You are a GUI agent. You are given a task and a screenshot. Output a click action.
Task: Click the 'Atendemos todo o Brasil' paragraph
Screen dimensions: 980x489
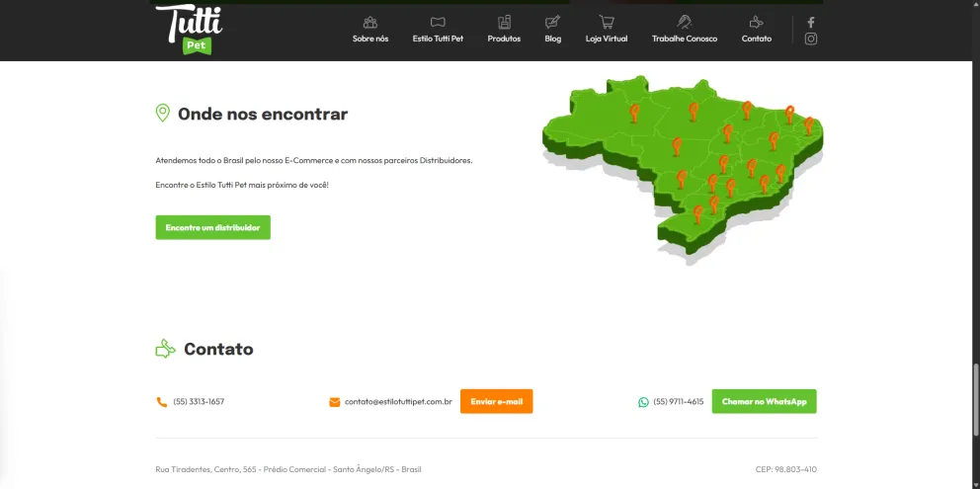(314, 161)
